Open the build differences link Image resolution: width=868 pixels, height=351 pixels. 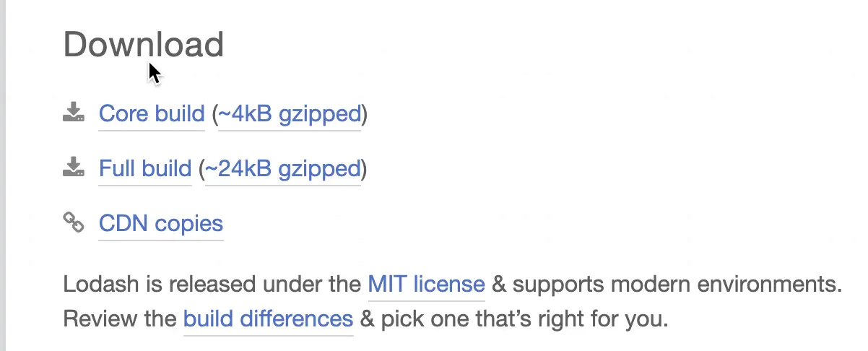[x=268, y=318]
